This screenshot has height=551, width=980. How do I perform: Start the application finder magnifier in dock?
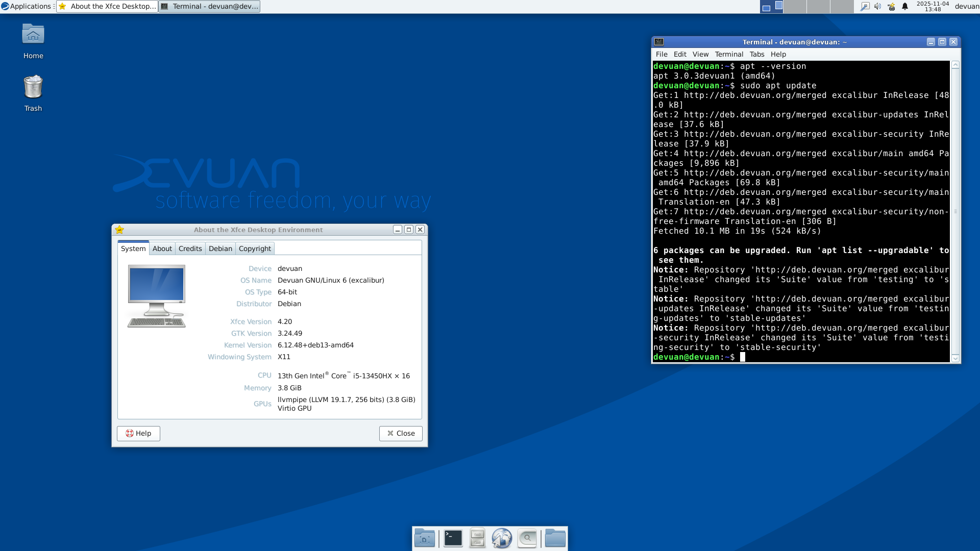coord(527,538)
